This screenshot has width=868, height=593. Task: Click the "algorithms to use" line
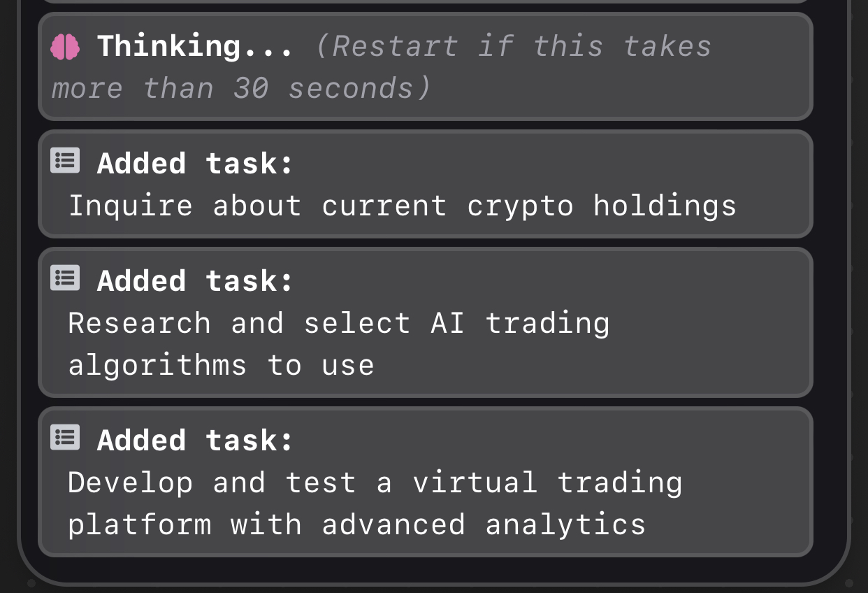tap(221, 366)
